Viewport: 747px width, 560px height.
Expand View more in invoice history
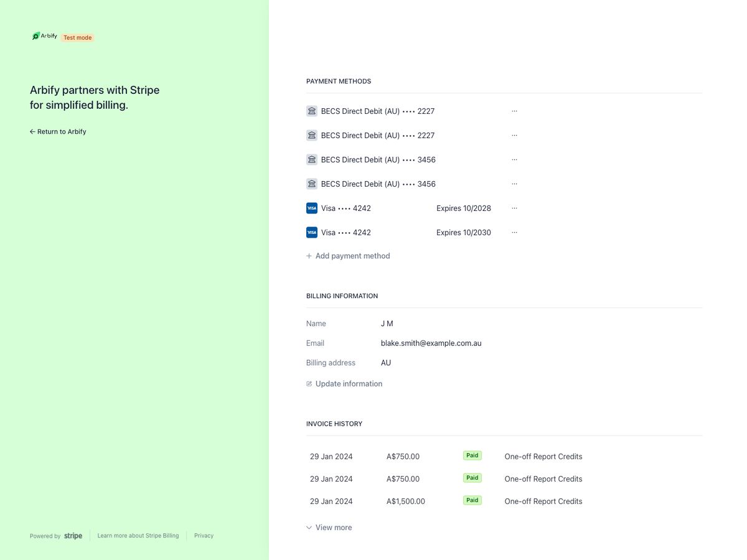coord(329,527)
